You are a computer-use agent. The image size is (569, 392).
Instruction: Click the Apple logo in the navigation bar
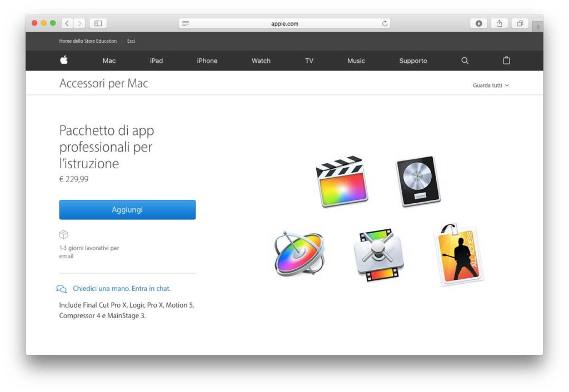point(63,60)
